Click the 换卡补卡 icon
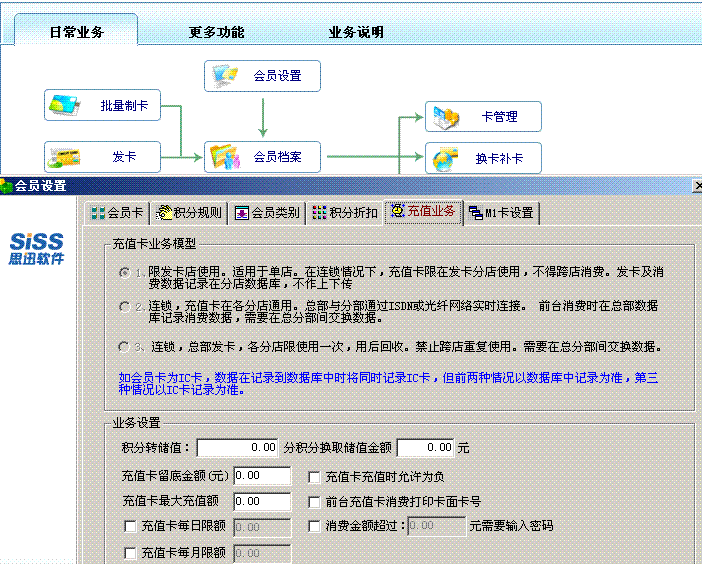Viewport: 702px width, 564px height. click(446, 158)
